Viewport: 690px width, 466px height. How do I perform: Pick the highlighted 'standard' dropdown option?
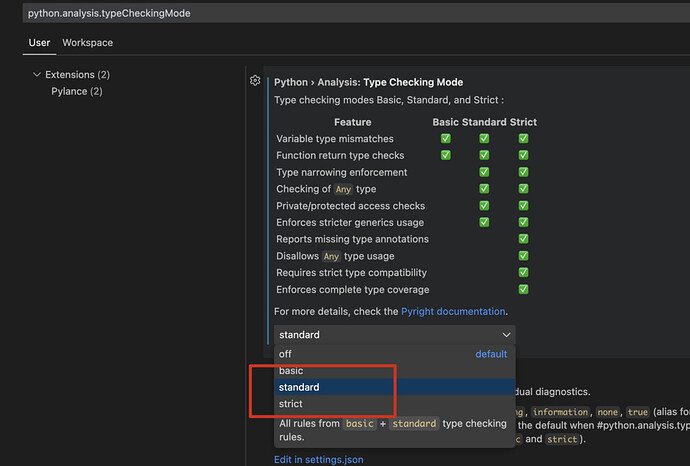coord(299,387)
